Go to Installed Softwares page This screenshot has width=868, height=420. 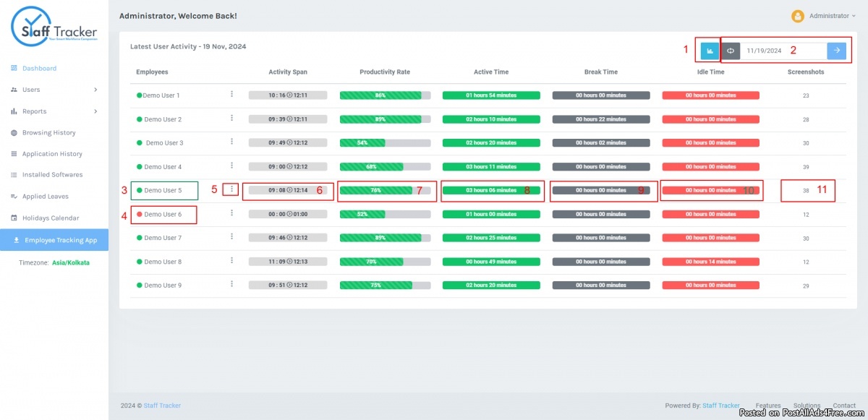pos(52,175)
